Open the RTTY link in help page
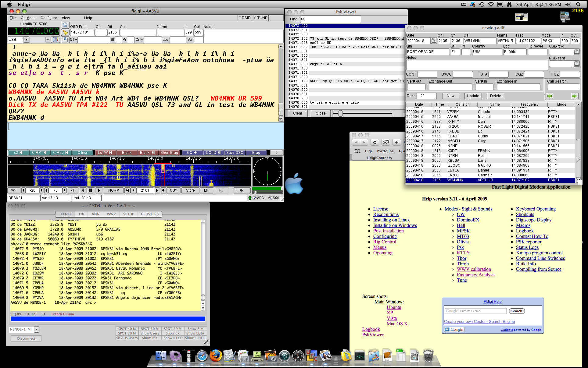Image resolution: width=588 pixels, height=368 pixels. click(463, 253)
